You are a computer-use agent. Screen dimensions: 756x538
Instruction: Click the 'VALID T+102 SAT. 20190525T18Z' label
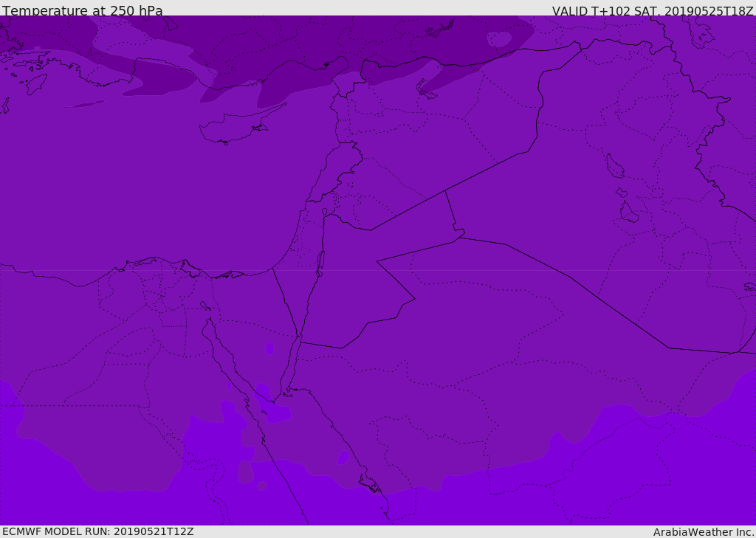[x=653, y=11]
